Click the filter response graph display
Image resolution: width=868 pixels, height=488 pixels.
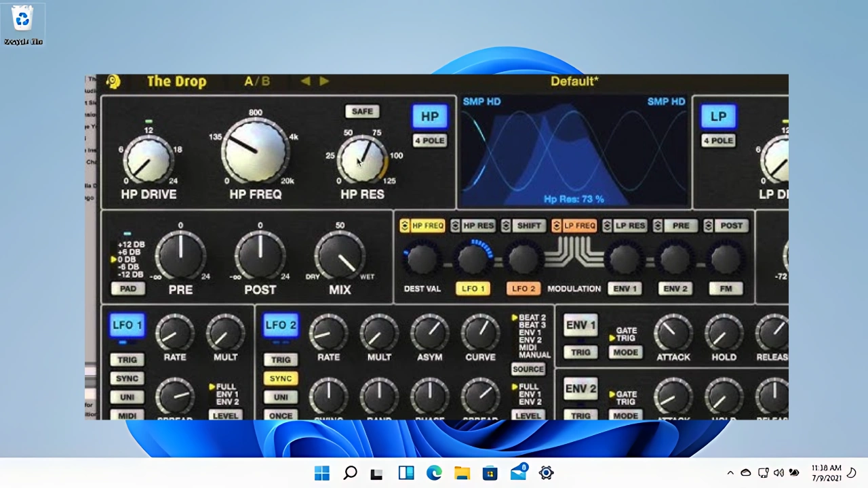point(574,152)
